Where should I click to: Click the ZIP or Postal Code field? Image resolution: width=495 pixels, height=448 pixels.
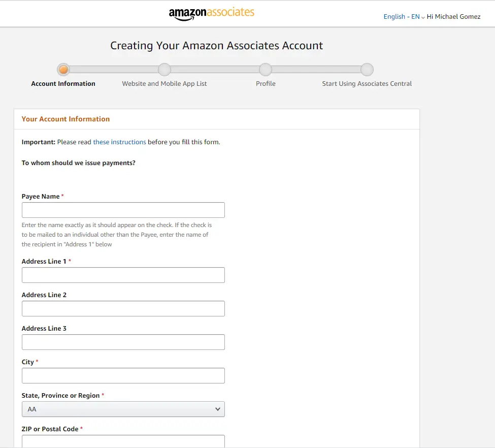(x=123, y=441)
